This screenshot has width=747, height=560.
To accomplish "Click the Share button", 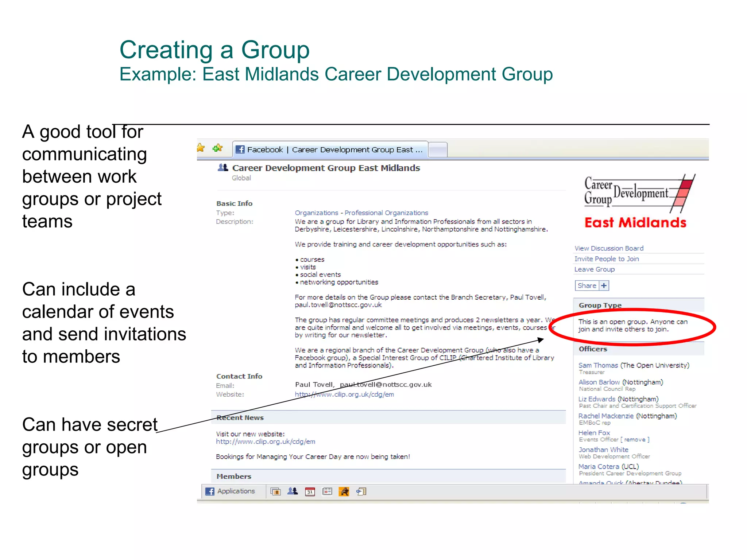I will pos(587,285).
